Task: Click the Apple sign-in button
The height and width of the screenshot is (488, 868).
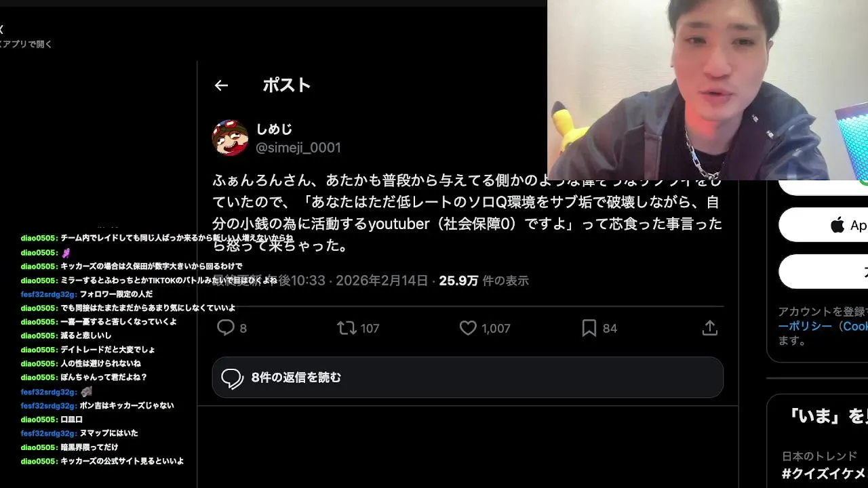Action: [x=823, y=225]
